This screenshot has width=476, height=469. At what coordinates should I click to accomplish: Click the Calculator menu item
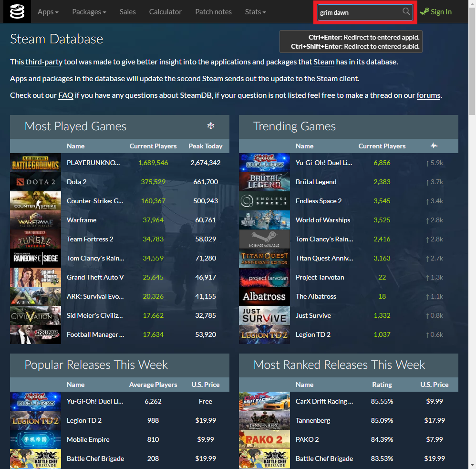tap(165, 11)
